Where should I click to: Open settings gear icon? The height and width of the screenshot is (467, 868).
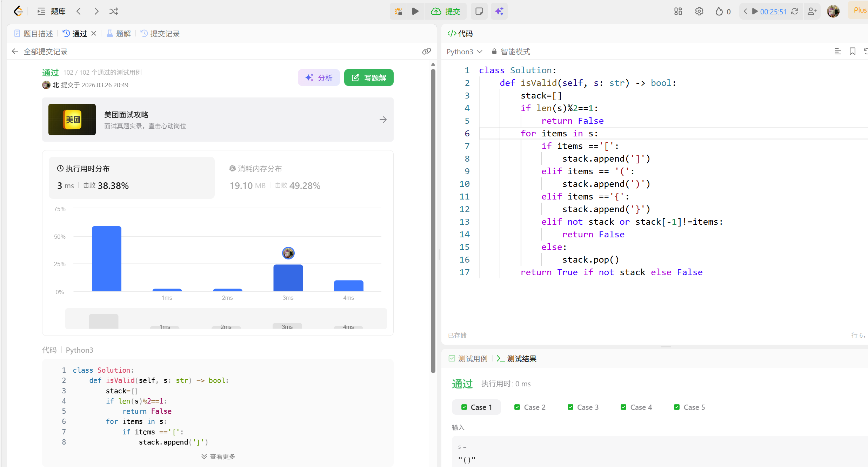tap(699, 12)
